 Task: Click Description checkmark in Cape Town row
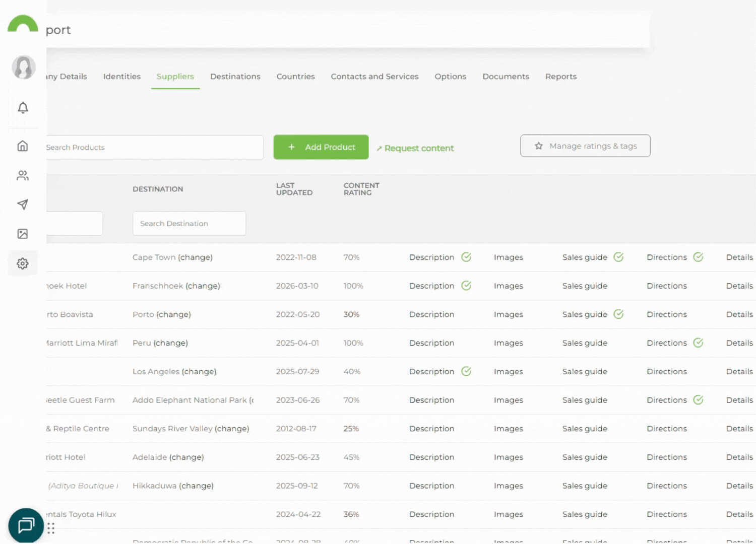pyautogui.click(x=466, y=257)
